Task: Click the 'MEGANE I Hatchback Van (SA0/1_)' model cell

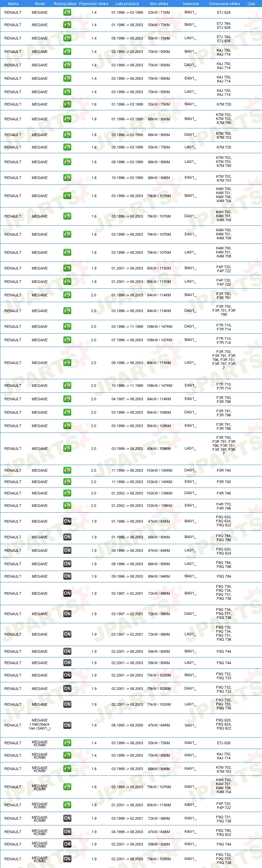Action: tap(40, 725)
